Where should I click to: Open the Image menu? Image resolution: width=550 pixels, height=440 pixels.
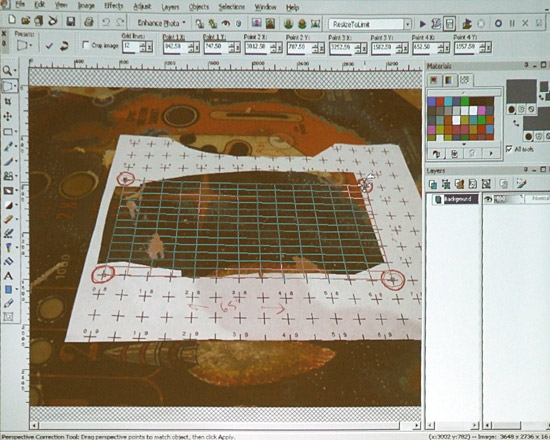point(86,5)
